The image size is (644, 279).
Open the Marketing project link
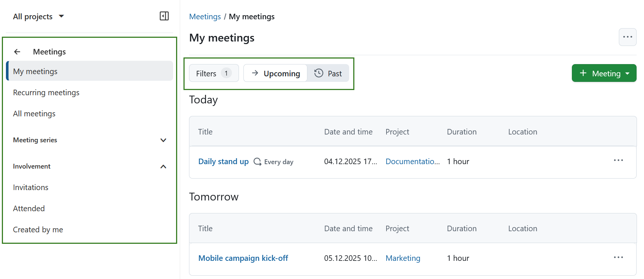403,258
